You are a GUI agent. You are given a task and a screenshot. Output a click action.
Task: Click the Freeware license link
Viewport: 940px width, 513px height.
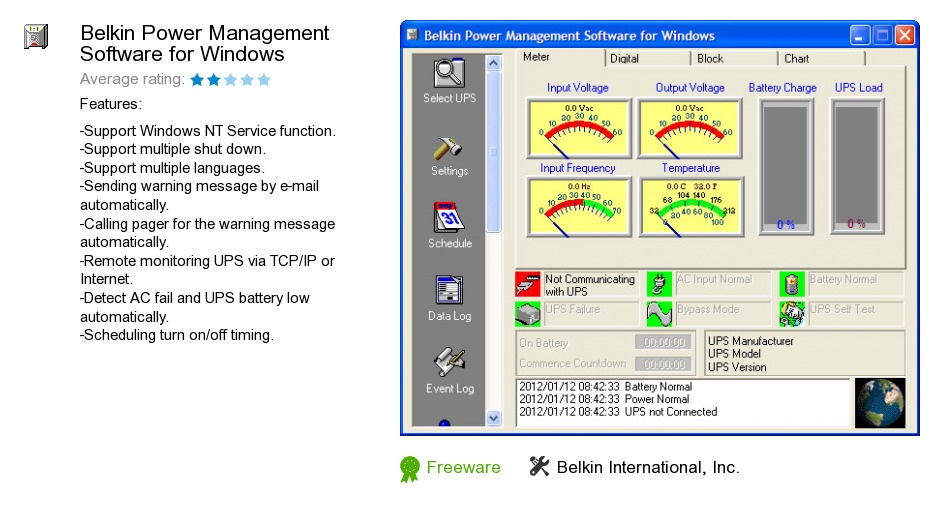463,467
